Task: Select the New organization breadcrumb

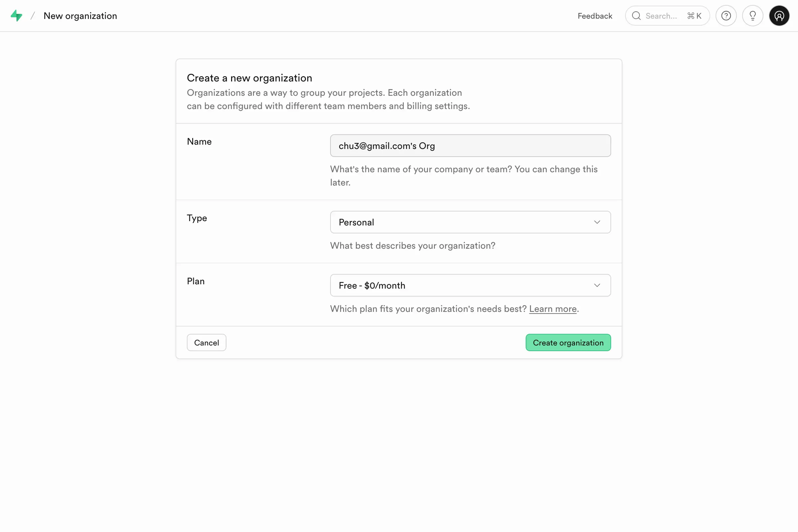Action: (x=80, y=16)
